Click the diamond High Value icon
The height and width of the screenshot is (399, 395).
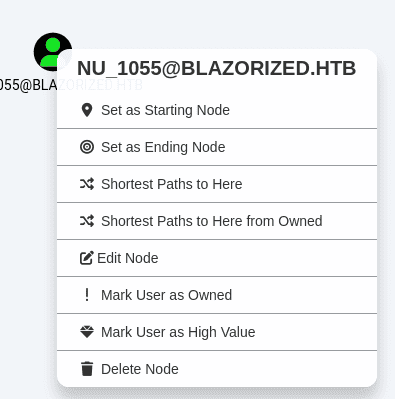[x=87, y=332]
